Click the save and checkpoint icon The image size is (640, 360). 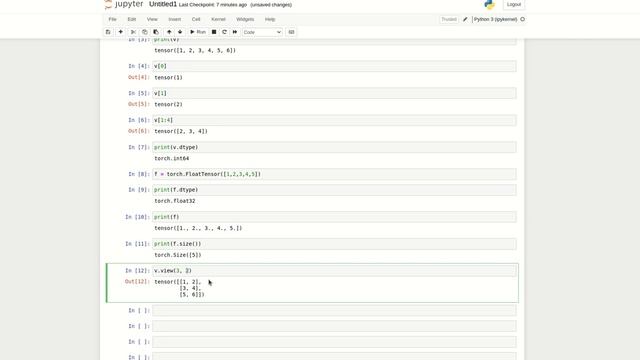[108, 32]
